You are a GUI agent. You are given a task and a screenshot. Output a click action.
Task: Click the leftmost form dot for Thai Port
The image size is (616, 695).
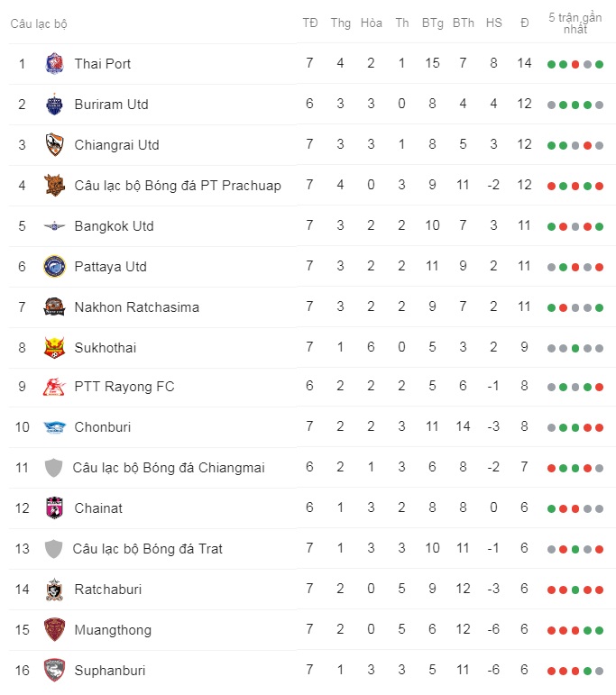551,64
